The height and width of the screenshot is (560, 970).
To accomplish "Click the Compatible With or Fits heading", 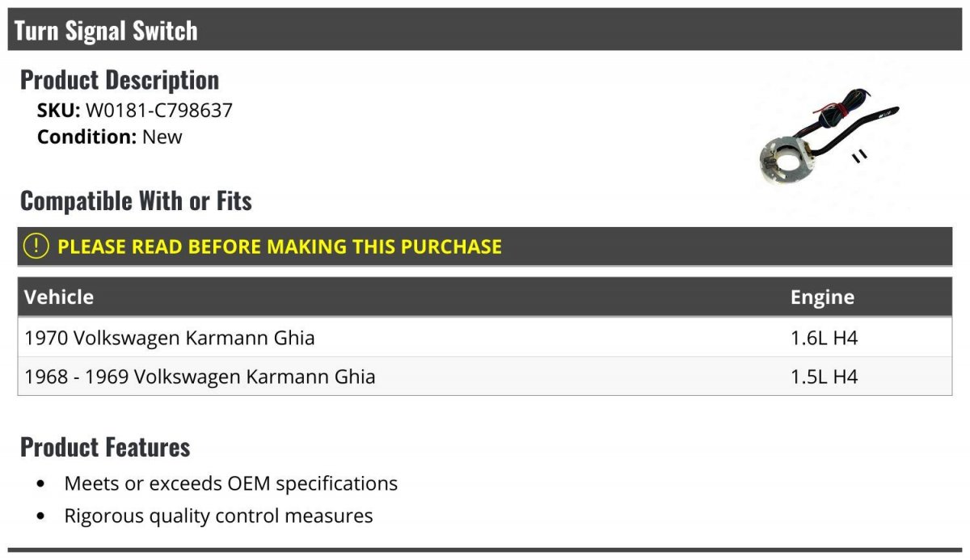I will (x=136, y=200).
